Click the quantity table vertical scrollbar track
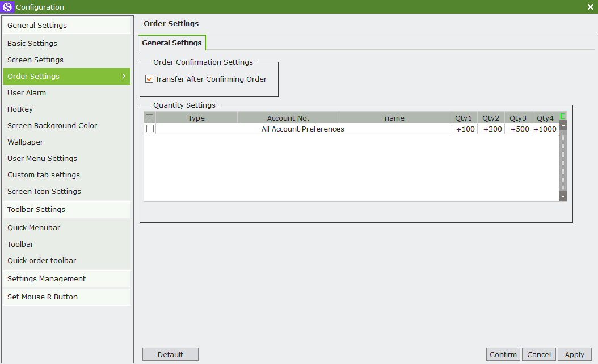 563,161
